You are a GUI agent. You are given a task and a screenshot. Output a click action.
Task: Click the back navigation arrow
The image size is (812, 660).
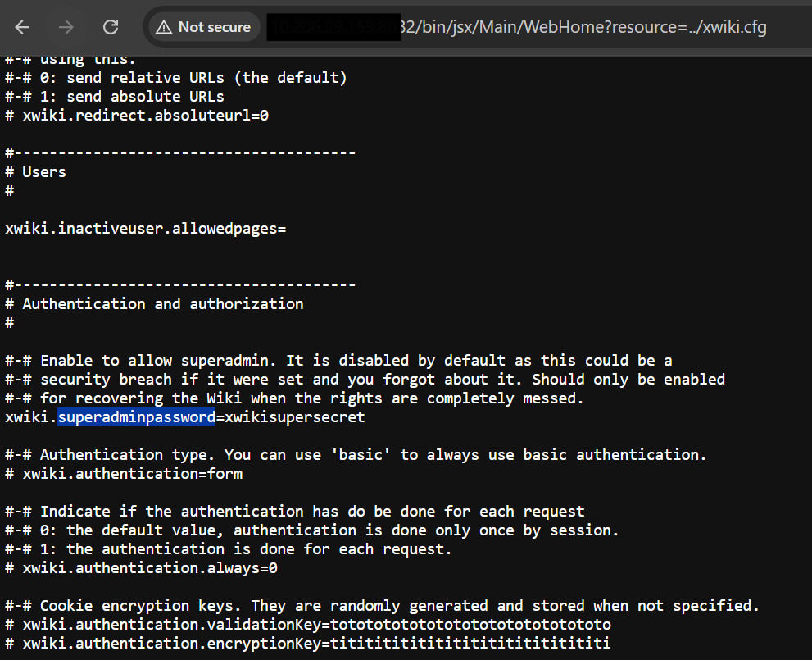click(x=22, y=27)
